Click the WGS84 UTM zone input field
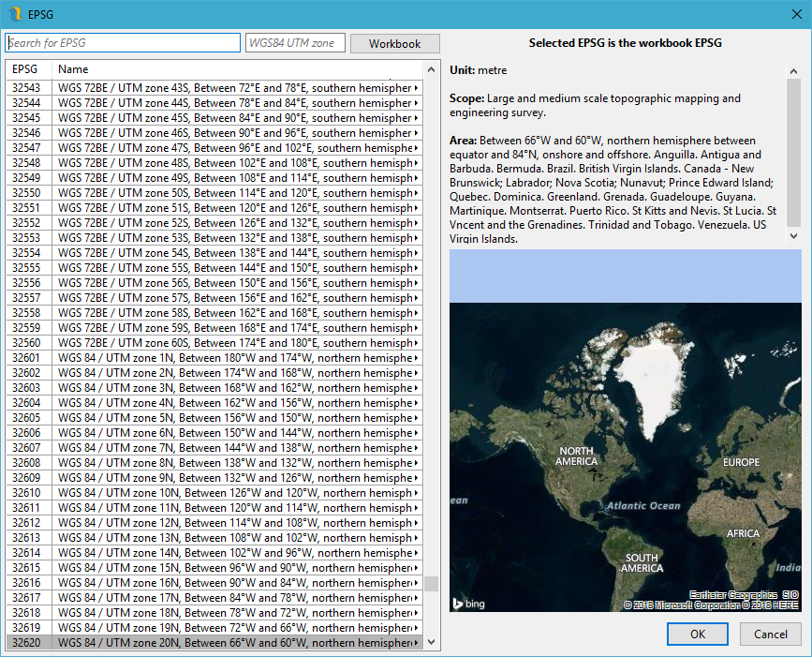Viewport: 812px width, 657px height. [295, 43]
